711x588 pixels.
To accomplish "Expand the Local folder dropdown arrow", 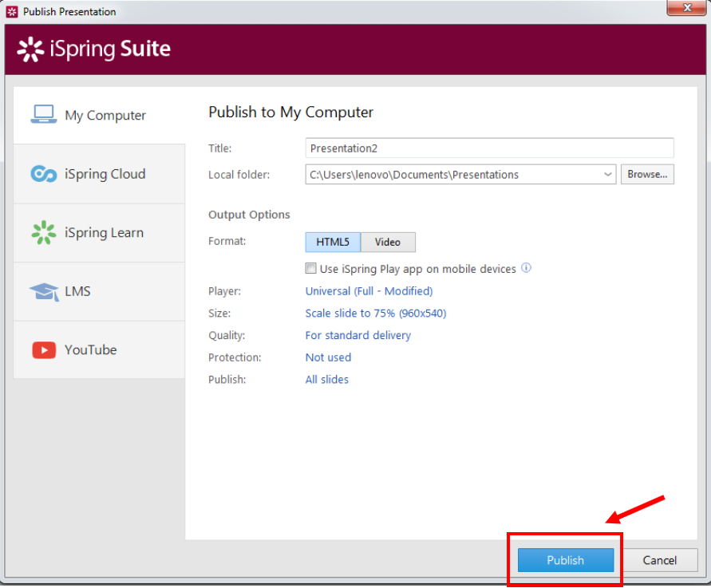I will (607, 175).
